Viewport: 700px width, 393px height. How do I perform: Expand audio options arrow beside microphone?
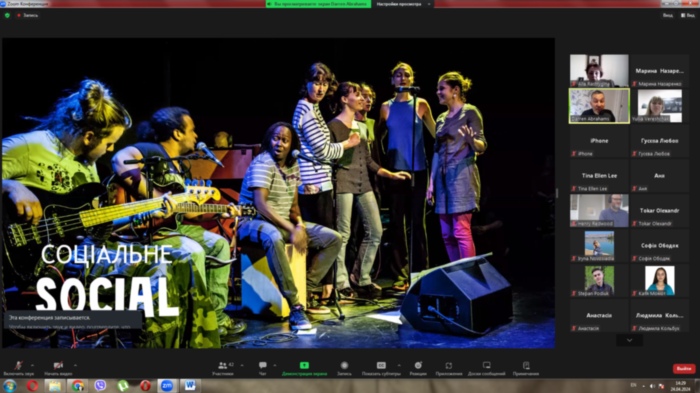click(33, 365)
